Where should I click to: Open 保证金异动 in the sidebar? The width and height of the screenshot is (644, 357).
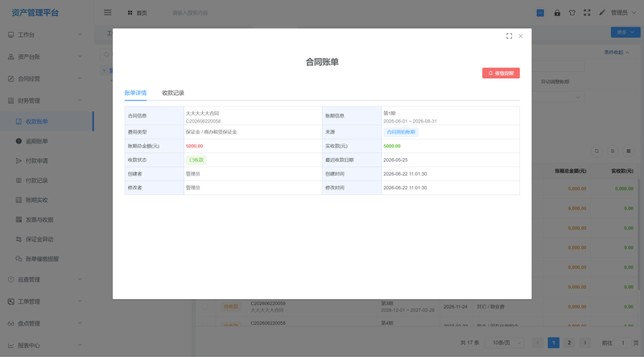pyautogui.click(x=47, y=239)
